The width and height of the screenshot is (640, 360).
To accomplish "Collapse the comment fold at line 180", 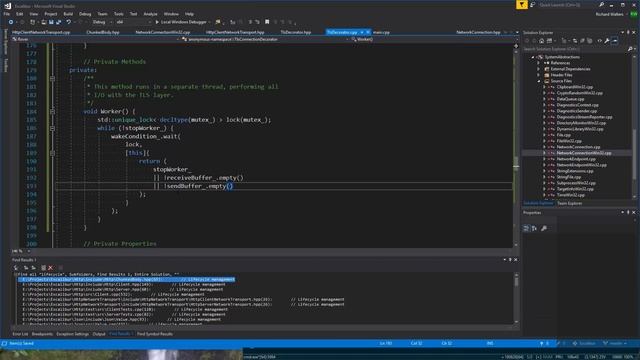I will pyautogui.click(x=52, y=78).
